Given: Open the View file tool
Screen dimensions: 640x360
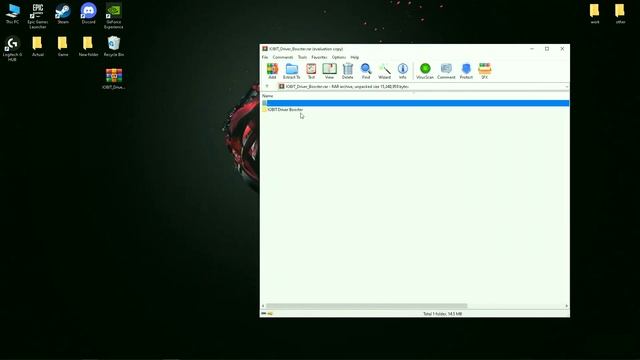Looking at the screenshot, I should [329, 71].
